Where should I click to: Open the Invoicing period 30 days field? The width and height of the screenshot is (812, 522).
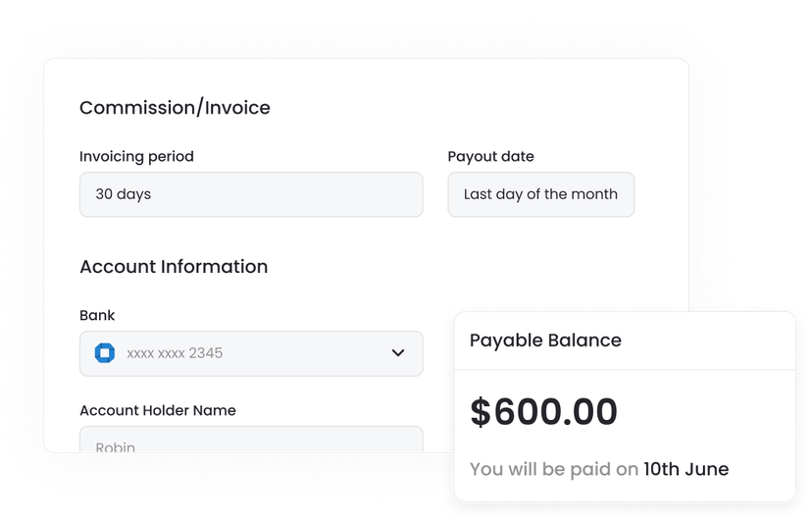(x=251, y=194)
